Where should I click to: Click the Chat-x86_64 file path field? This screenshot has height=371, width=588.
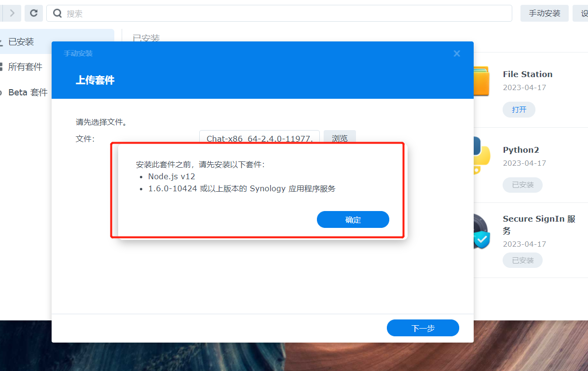point(260,138)
